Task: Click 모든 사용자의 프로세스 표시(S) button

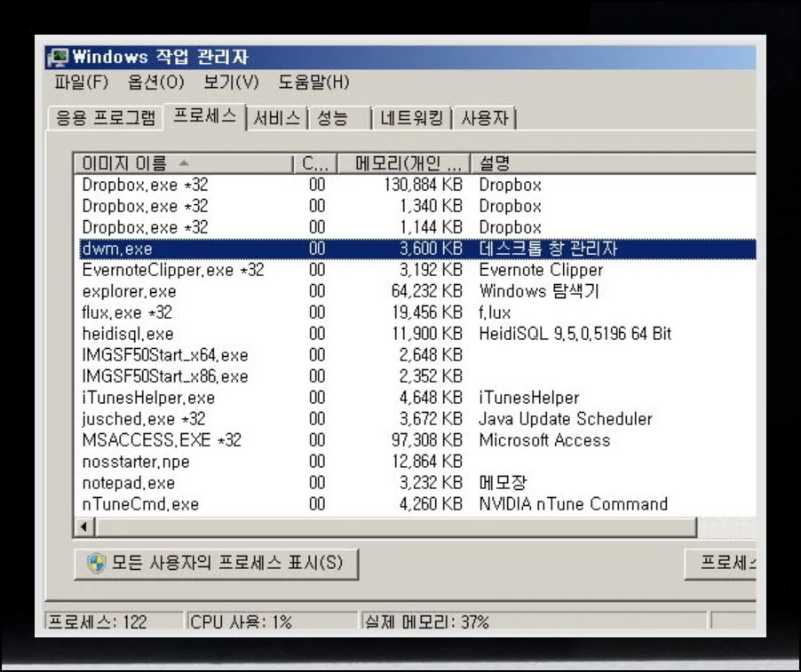Action: click(217, 564)
